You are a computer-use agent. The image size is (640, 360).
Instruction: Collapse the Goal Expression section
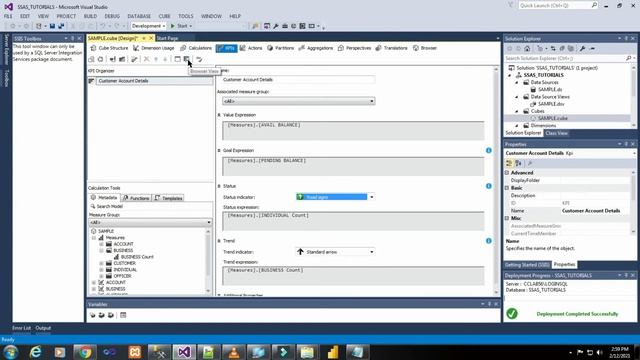[219, 151]
